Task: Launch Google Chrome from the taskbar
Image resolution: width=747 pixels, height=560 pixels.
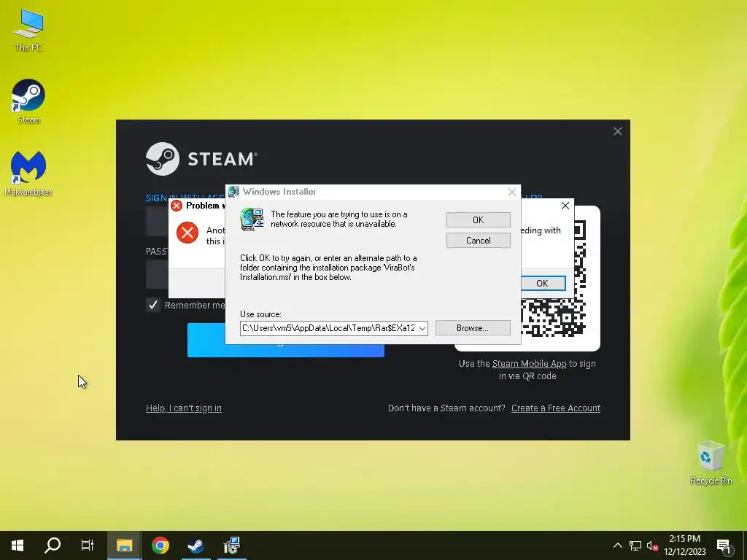Action: tap(160, 545)
